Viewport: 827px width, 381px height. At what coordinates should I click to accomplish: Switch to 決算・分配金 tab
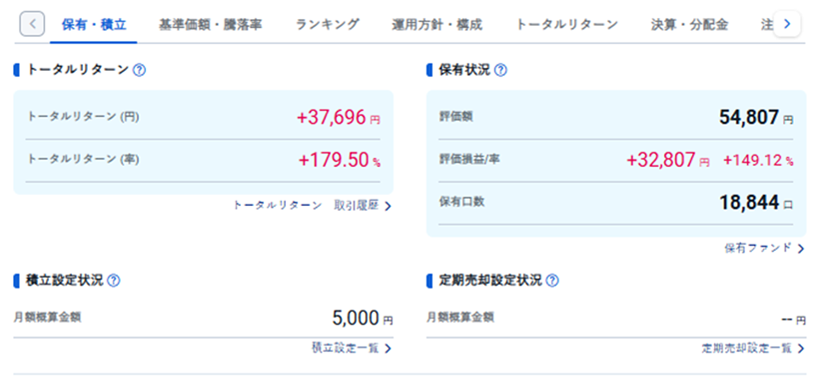click(690, 25)
